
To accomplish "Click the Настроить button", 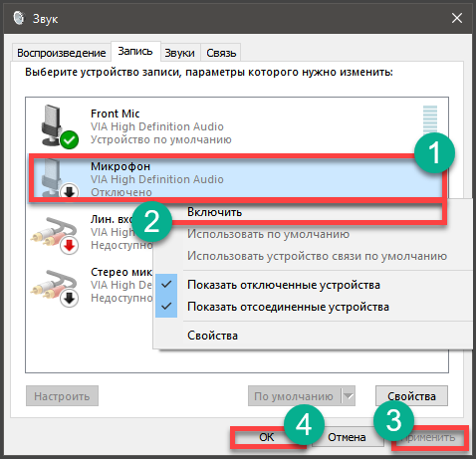I will (62, 396).
